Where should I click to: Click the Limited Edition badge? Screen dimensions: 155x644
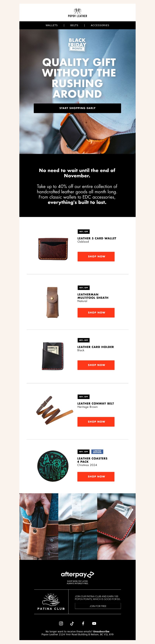click(97, 451)
